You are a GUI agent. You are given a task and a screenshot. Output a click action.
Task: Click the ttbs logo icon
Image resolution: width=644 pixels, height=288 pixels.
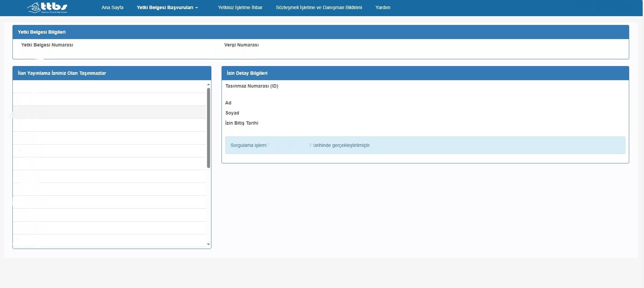47,7
